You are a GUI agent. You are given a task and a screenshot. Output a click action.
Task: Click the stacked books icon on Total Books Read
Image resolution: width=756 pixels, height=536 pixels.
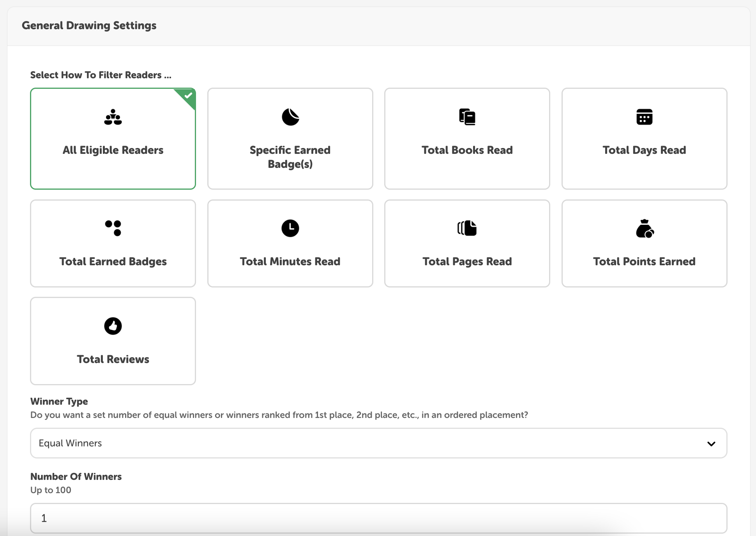[467, 116]
